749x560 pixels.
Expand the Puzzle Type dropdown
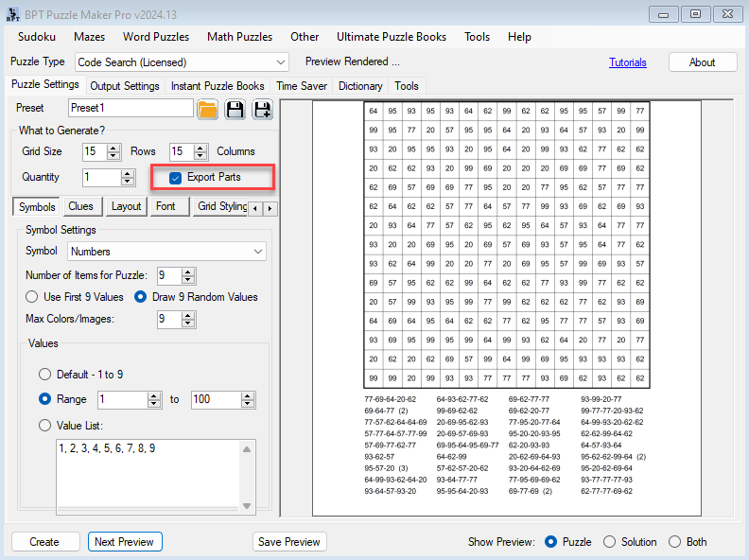coord(280,62)
